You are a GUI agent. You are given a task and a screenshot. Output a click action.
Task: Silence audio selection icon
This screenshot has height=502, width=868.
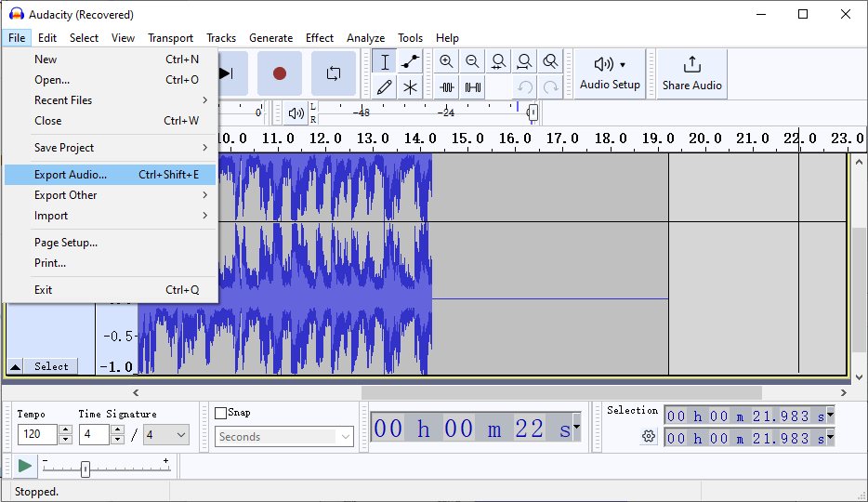click(472, 86)
